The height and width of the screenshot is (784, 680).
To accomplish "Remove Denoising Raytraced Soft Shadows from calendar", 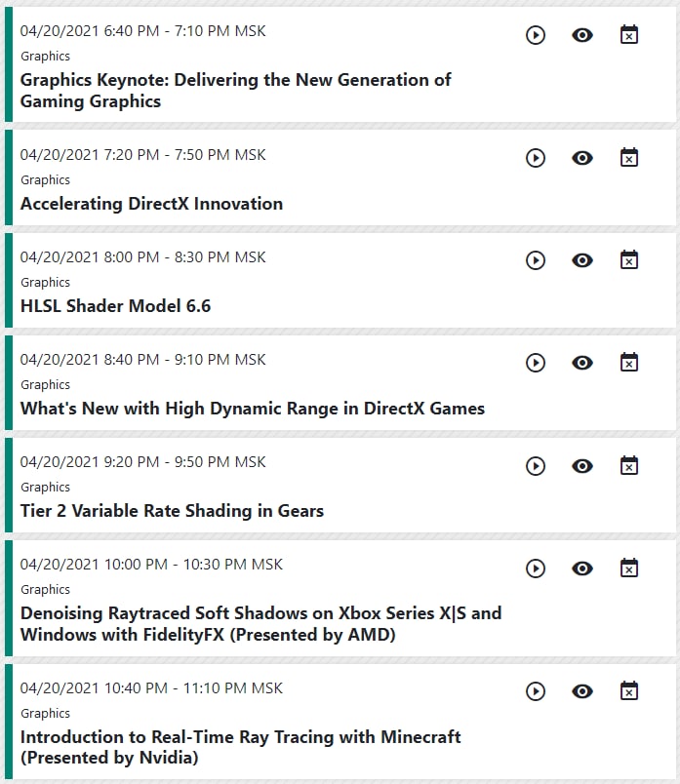I will [x=629, y=568].
